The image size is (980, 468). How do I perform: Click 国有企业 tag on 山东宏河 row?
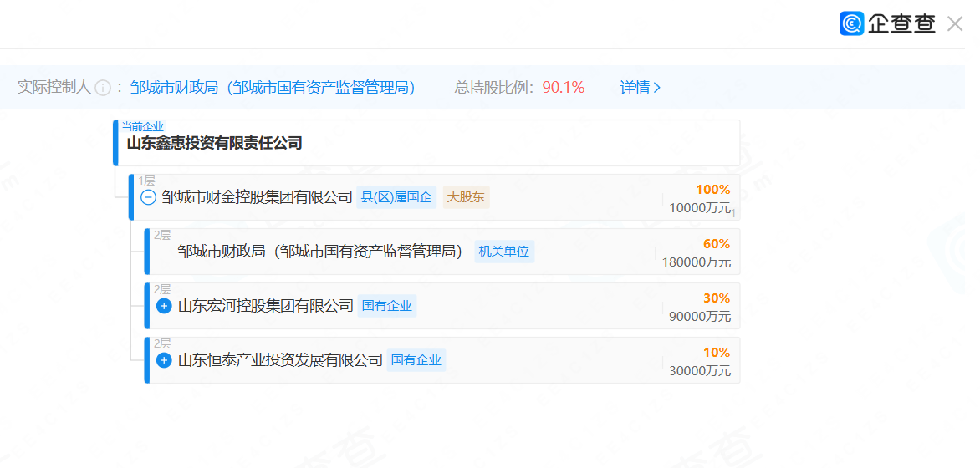[386, 306]
